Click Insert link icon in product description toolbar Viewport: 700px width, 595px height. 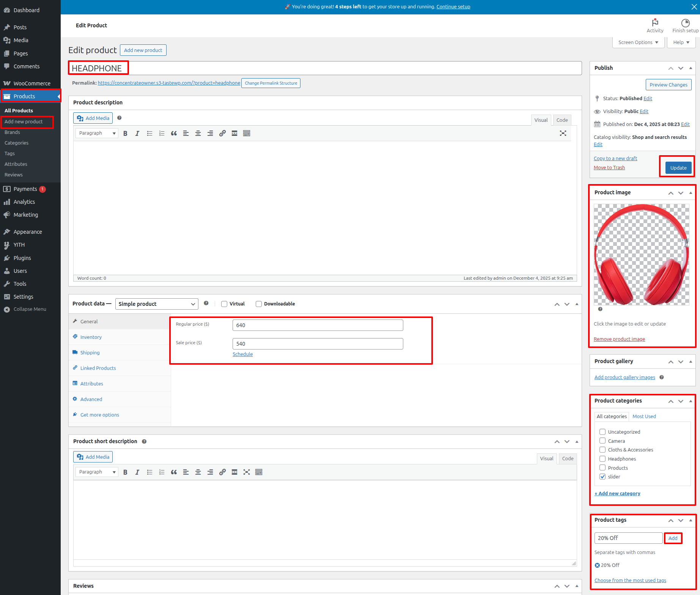point(222,133)
